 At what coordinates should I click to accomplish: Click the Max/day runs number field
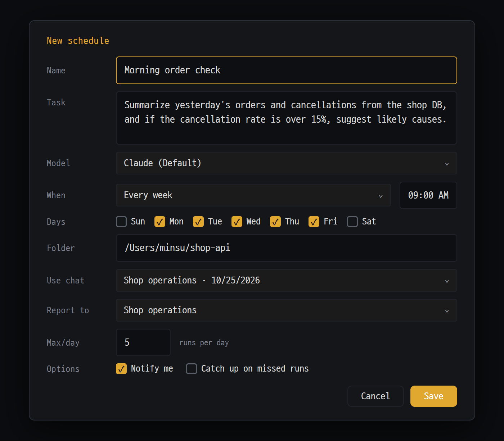coord(143,342)
